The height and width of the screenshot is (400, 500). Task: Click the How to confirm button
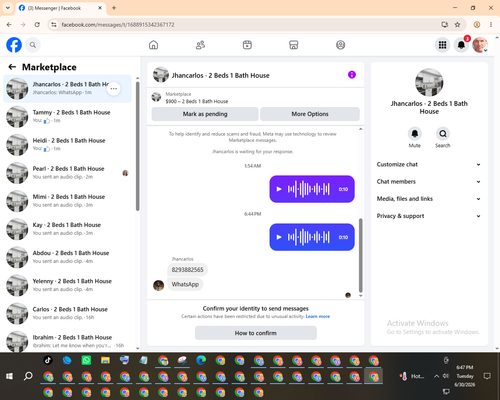click(256, 333)
